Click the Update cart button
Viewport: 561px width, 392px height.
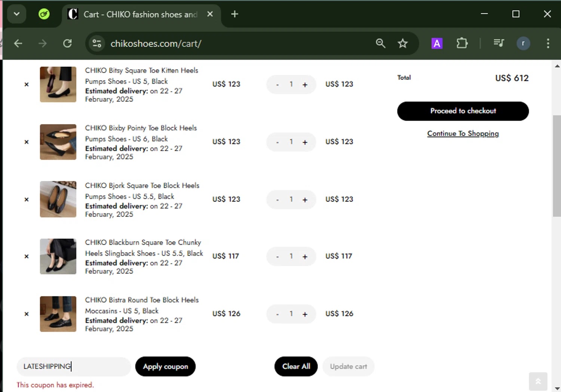[x=348, y=367]
